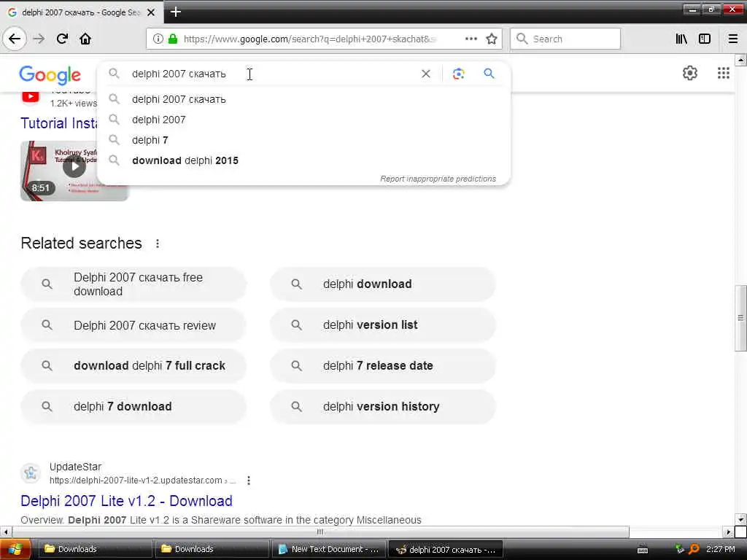Click Report inappropriate predictions link
The image size is (747, 560).
click(438, 179)
